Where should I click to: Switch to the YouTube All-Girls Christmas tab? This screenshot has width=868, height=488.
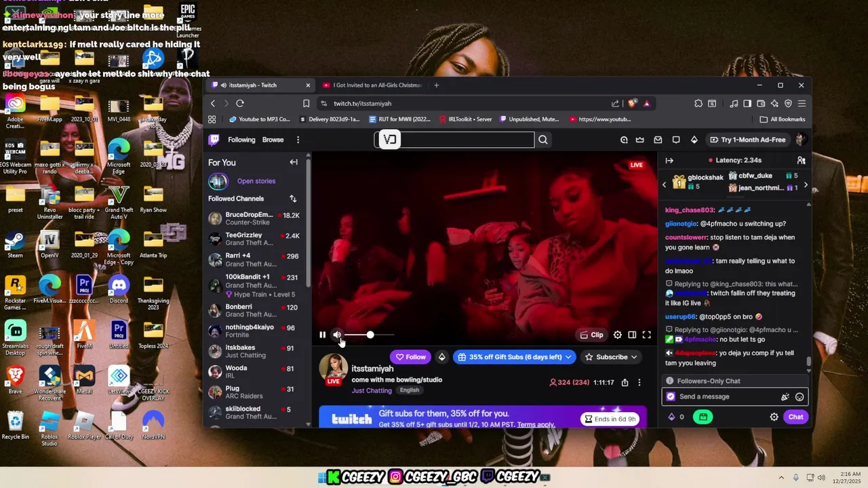pyautogui.click(x=372, y=85)
